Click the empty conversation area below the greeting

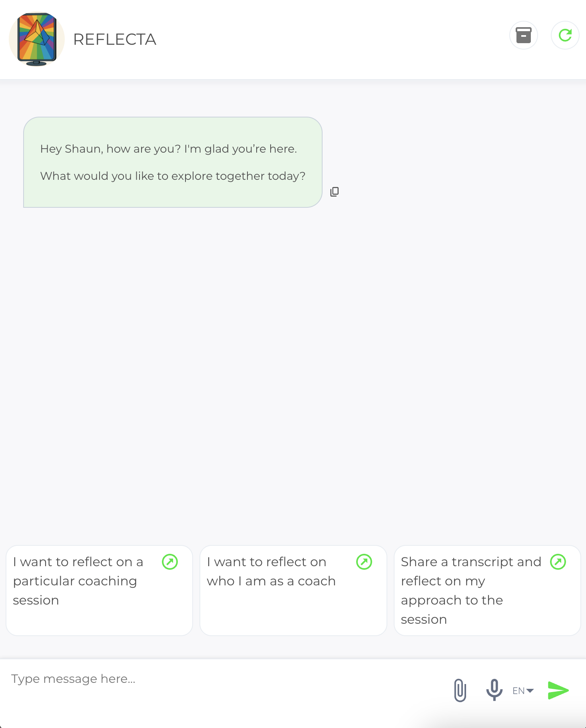point(293,360)
